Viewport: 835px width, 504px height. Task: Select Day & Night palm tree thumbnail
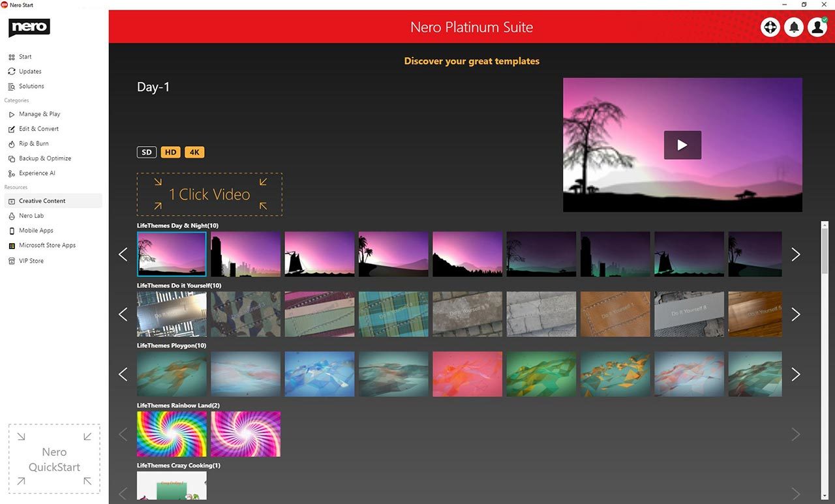click(x=393, y=254)
